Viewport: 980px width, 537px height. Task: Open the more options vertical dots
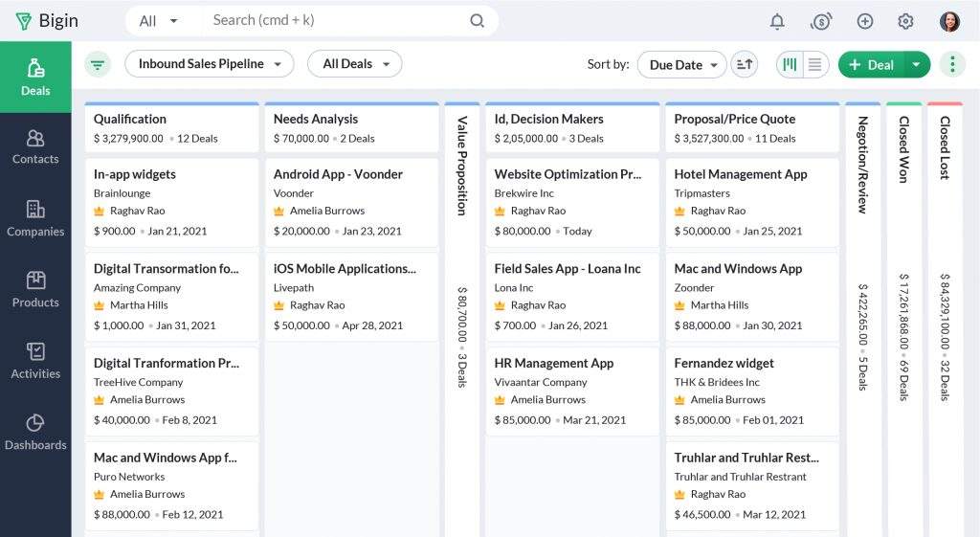click(x=952, y=64)
